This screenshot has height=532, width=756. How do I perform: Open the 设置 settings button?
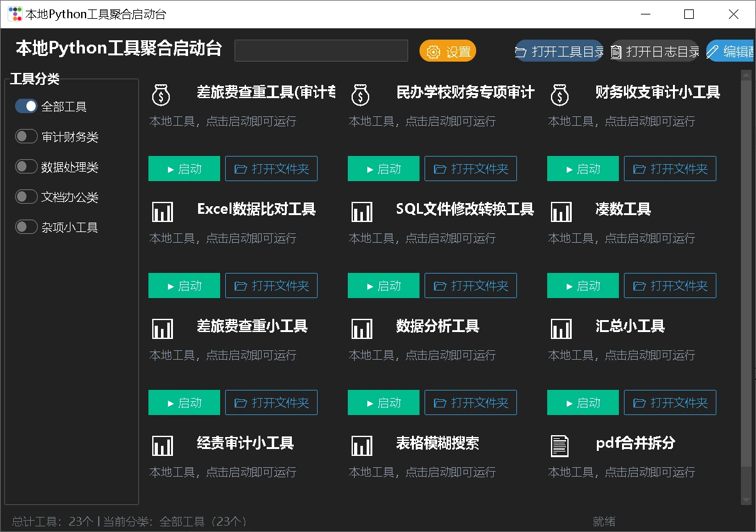pos(448,51)
